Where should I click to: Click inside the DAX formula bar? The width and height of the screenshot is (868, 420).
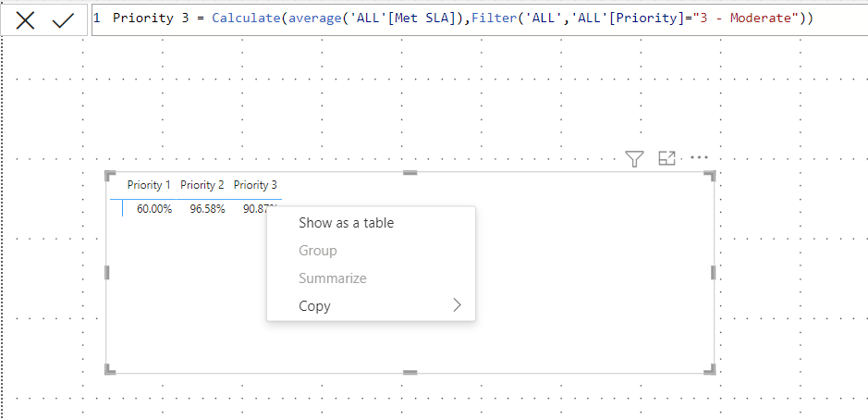[x=480, y=19]
